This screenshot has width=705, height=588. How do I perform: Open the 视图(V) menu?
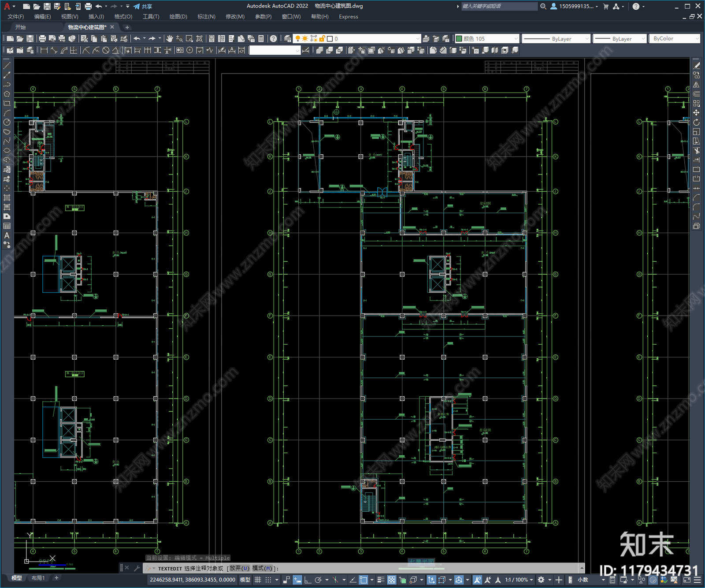70,17
